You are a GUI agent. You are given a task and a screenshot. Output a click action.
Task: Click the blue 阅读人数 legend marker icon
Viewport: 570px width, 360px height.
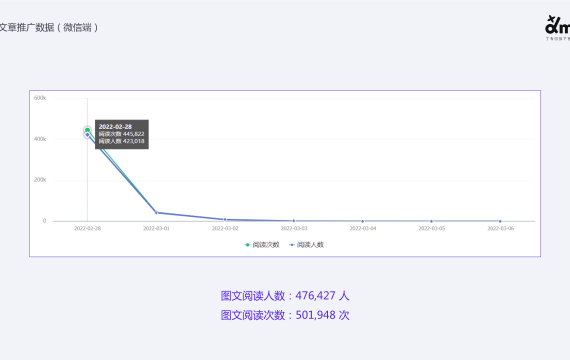292,245
